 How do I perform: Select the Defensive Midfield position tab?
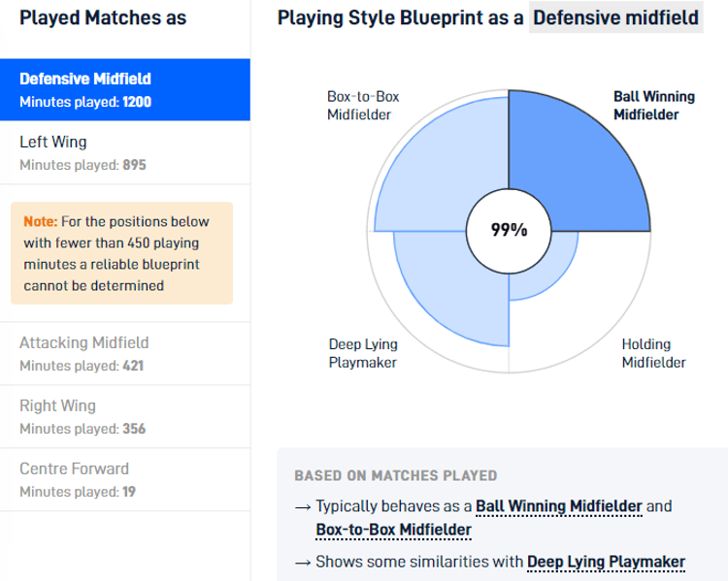pyautogui.click(x=124, y=88)
